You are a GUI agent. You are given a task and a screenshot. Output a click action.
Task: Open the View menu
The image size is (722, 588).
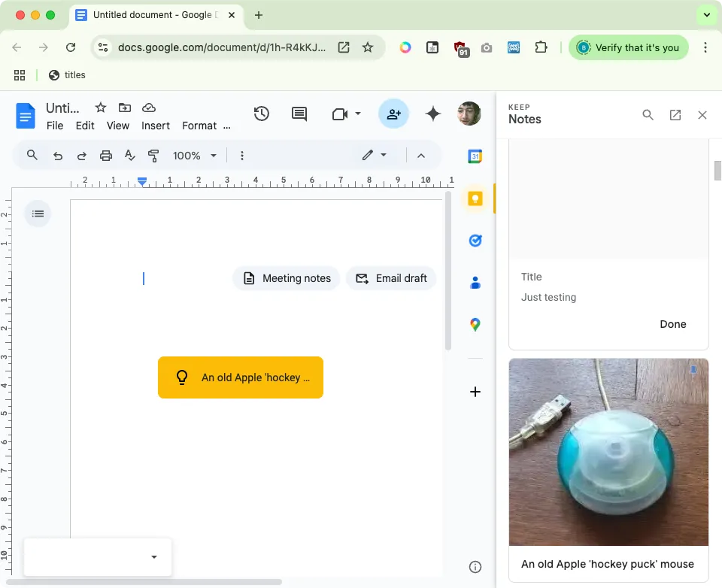click(118, 126)
